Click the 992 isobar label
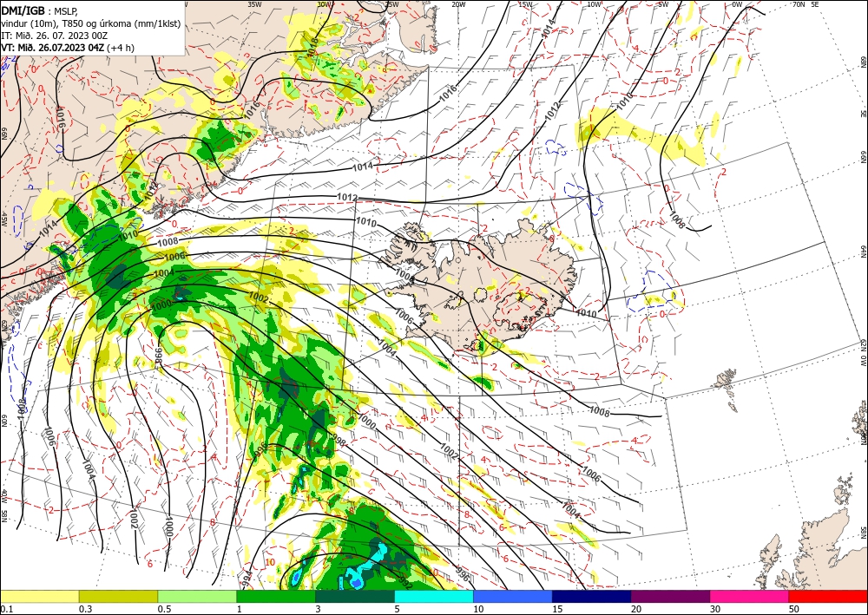 pyautogui.click(x=405, y=582)
